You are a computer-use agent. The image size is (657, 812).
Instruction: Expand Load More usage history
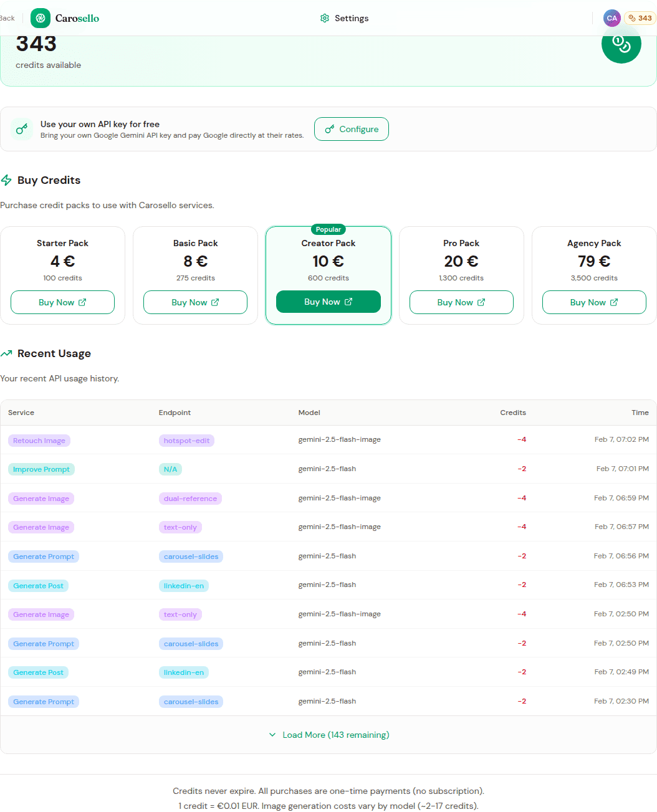336,735
